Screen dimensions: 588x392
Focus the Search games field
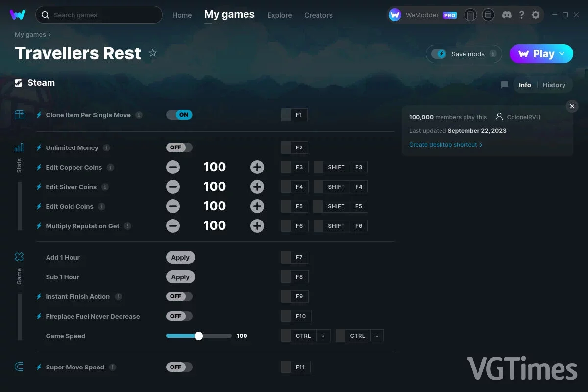pyautogui.click(x=99, y=15)
